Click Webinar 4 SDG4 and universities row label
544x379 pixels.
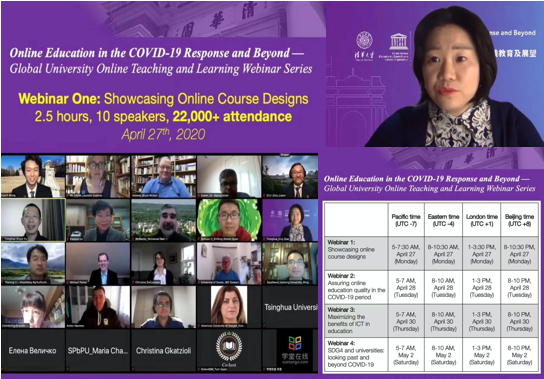click(356, 354)
